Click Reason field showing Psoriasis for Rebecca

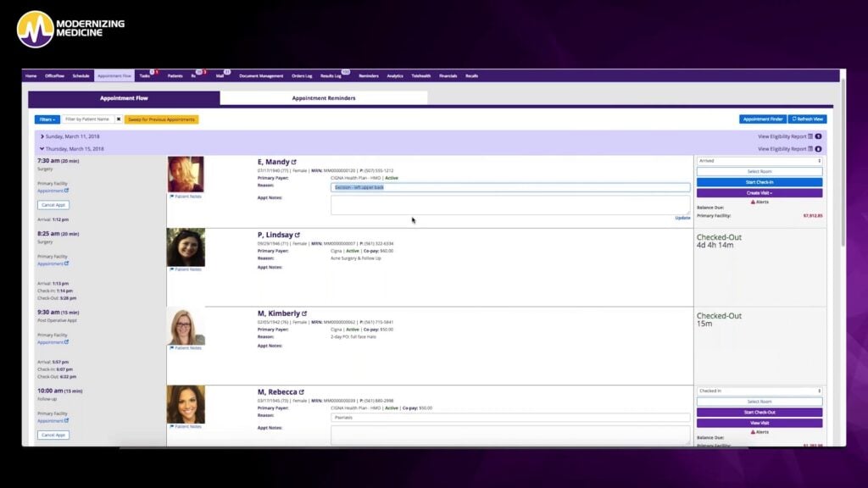[x=510, y=418]
